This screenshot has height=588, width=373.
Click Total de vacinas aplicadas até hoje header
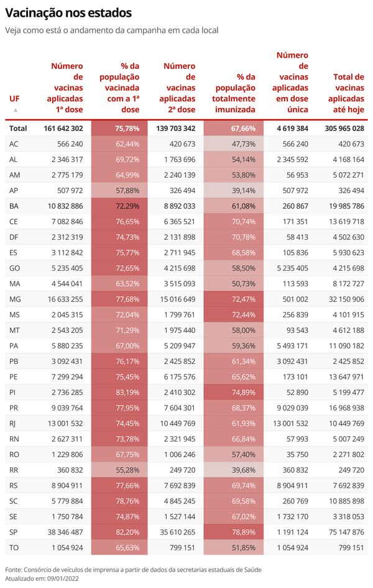click(x=346, y=93)
